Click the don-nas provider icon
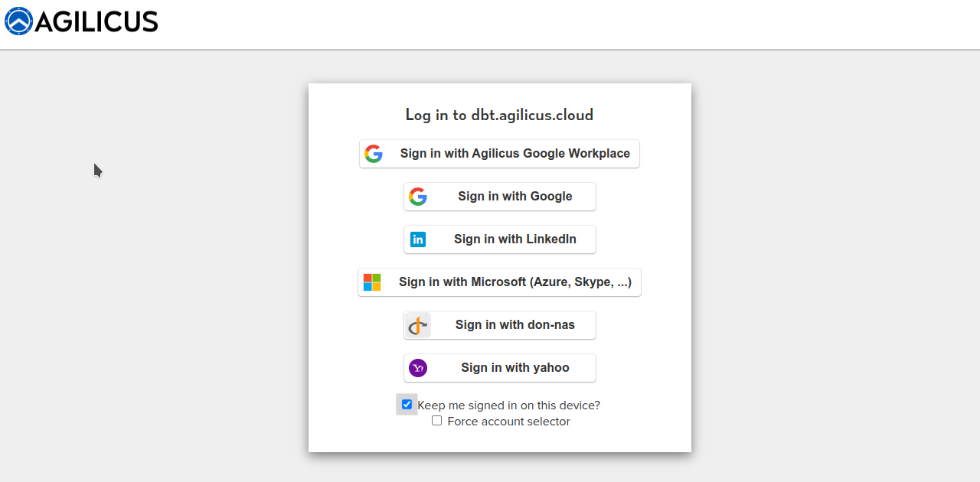Image resolution: width=980 pixels, height=482 pixels. 418,325
